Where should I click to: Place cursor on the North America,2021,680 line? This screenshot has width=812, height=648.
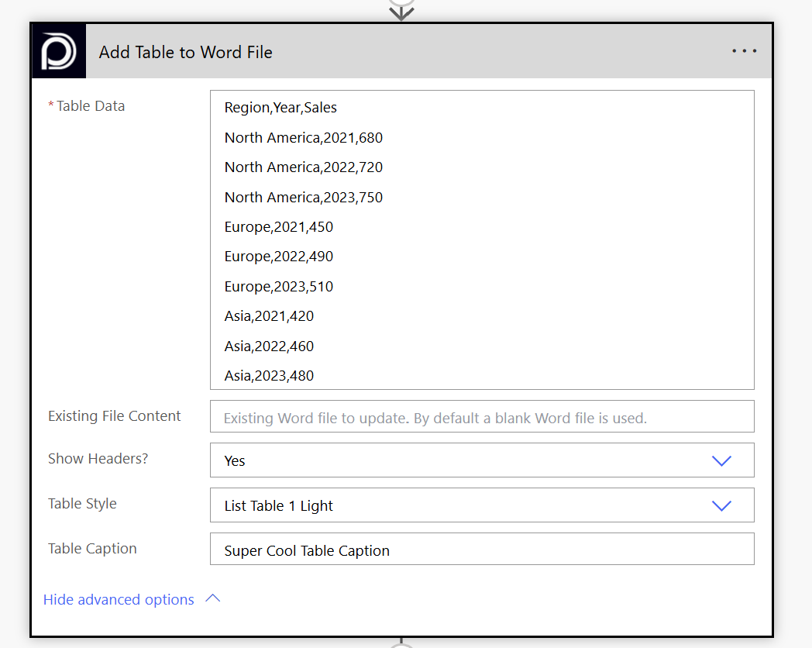(303, 138)
